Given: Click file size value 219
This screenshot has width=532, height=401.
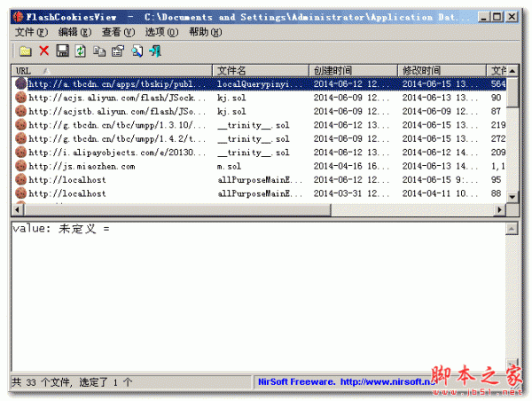Looking at the screenshot, I should [x=498, y=125].
